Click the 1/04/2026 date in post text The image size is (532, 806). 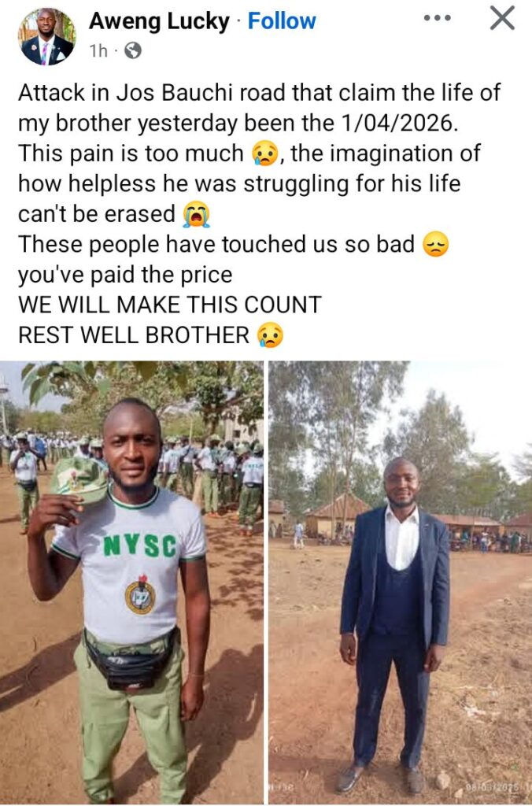pyautogui.click(x=398, y=124)
